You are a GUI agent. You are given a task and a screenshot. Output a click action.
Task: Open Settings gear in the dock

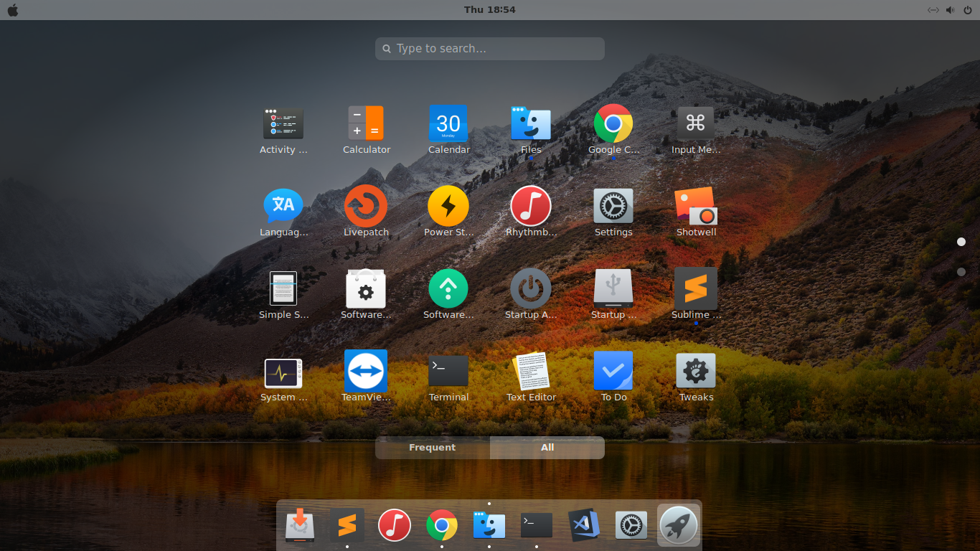coord(631,526)
